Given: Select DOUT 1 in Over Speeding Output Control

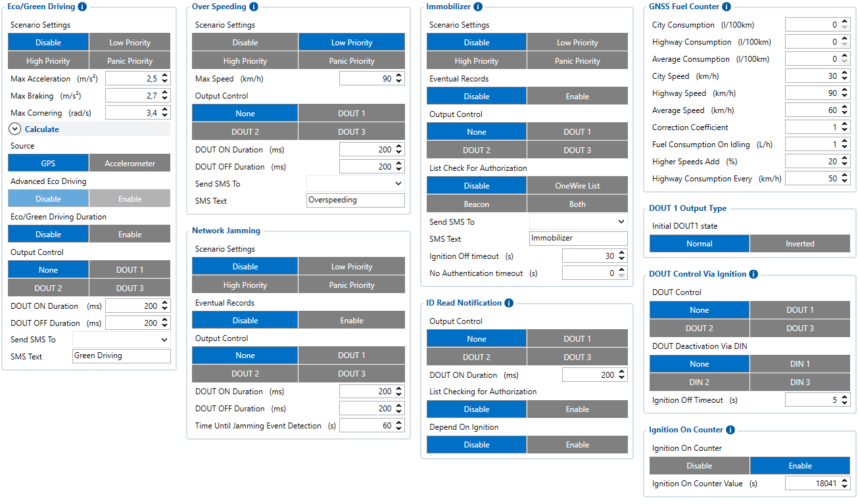Looking at the screenshot, I should [x=352, y=114].
